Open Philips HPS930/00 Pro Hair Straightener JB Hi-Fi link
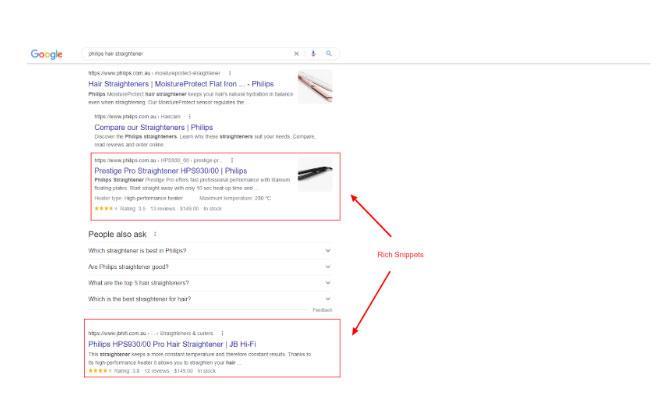The image size is (665, 413). tap(172, 344)
